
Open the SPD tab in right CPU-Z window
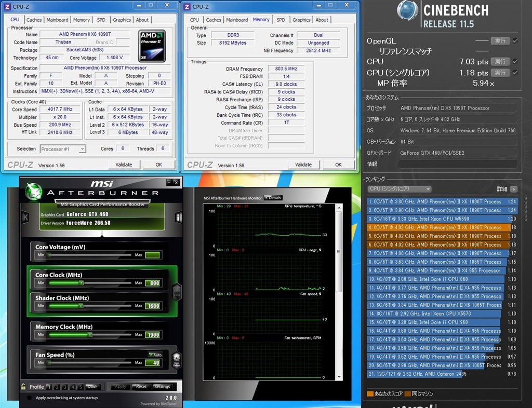tap(281, 20)
